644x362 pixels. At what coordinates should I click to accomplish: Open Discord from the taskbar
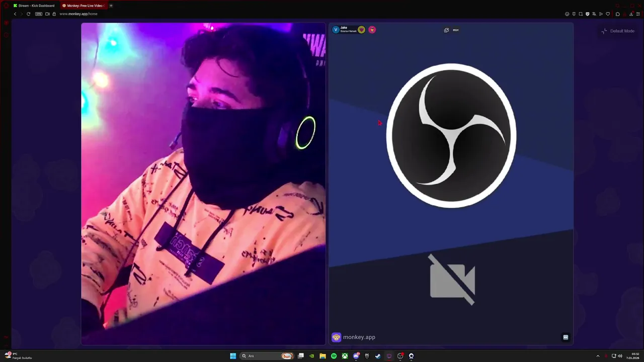[x=356, y=356]
